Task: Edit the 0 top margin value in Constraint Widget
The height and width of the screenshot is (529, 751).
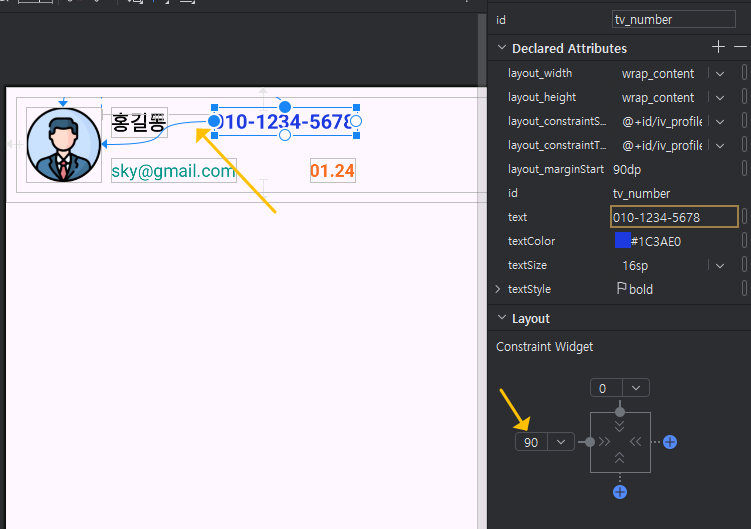Action: tap(606, 388)
